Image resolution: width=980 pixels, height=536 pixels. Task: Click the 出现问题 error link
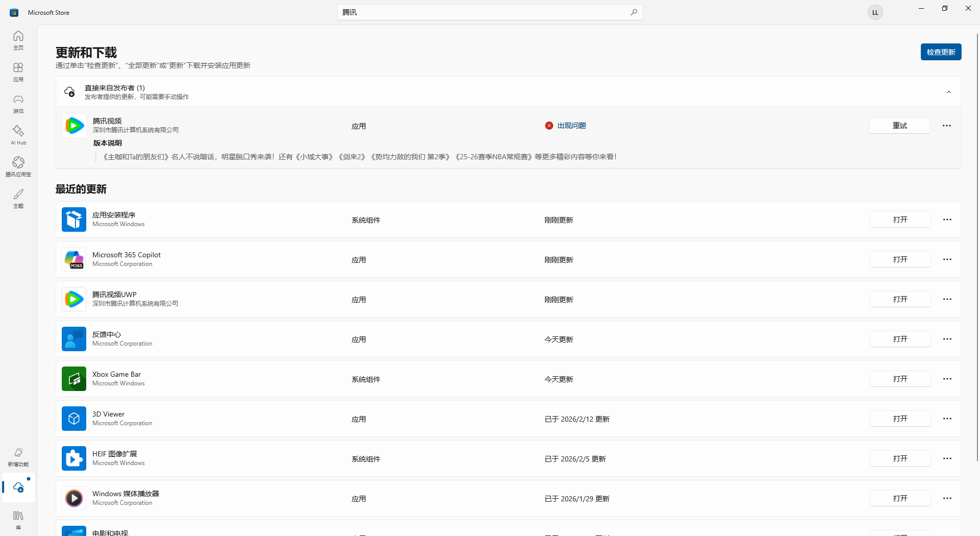(x=572, y=126)
